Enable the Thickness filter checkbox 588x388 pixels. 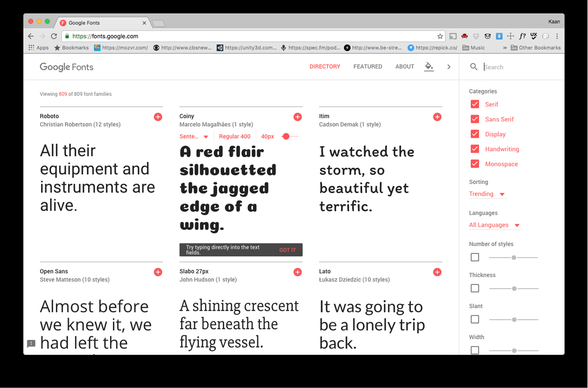click(475, 288)
